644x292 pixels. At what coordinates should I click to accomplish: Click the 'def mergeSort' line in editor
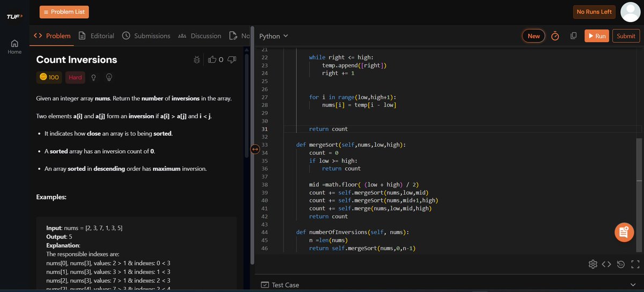352,145
